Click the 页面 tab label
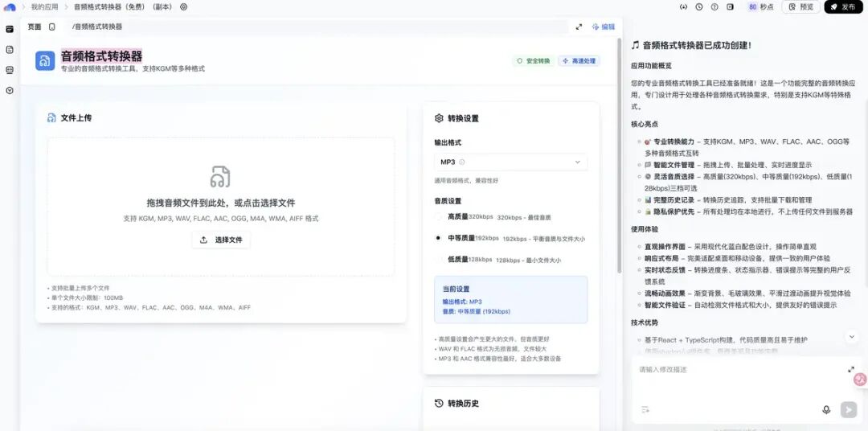This screenshot has height=431, width=868. click(x=35, y=27)
